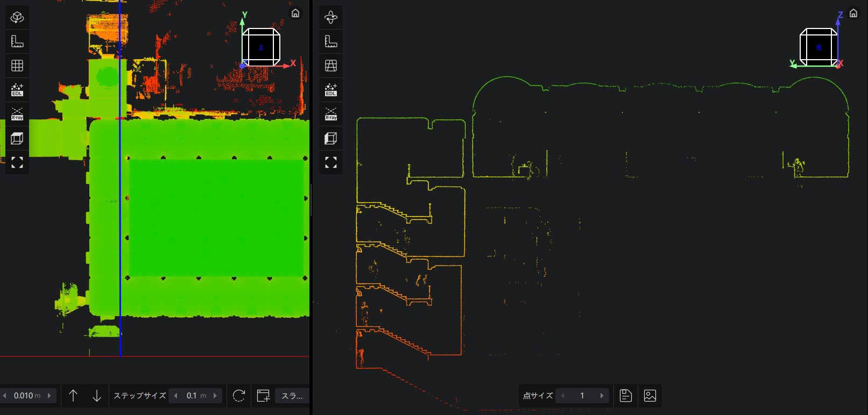
Task: Move slice down with the down arrow
Action: [x=97, y=396]
